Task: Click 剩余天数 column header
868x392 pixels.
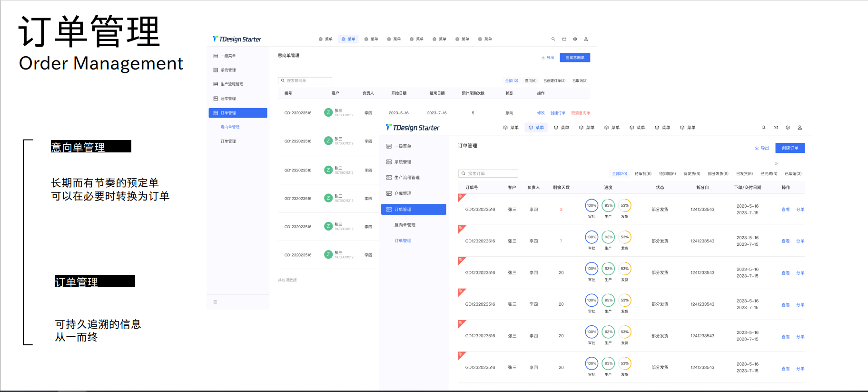Action: tap(561, 188)
